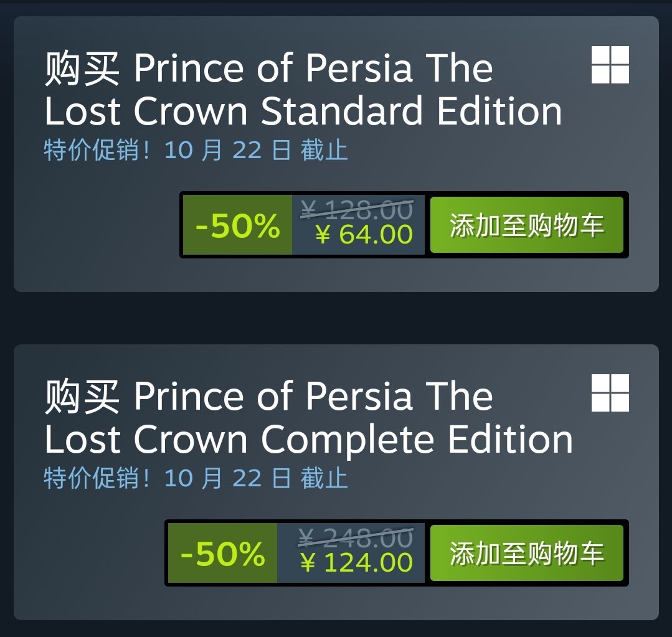Click the ¥64.00 discounted price
Image resolution: width=672 pixels, height=637 pixels.
[x=364, y=235]
